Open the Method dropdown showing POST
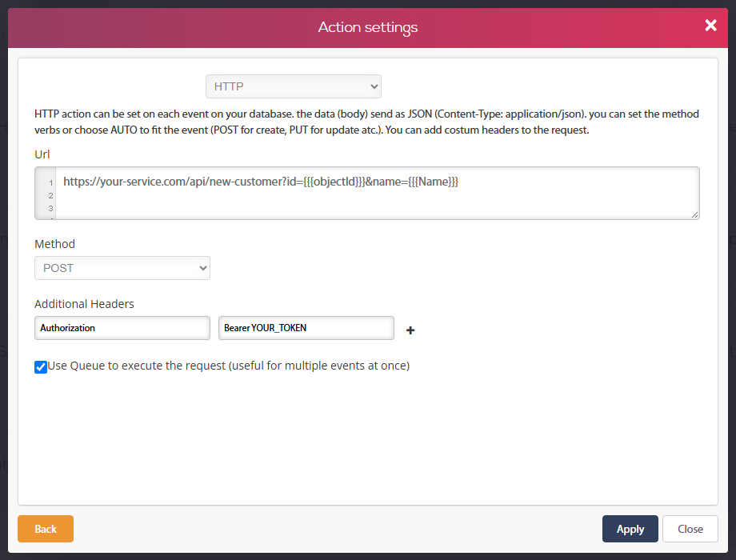The image size is (736, 560). click(122, 268)
